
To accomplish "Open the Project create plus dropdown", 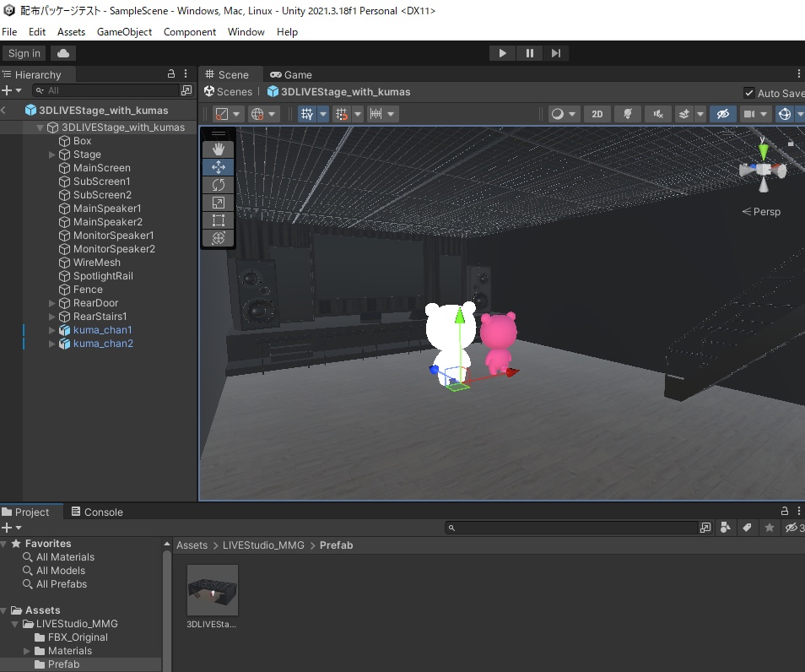I will 11,528.
